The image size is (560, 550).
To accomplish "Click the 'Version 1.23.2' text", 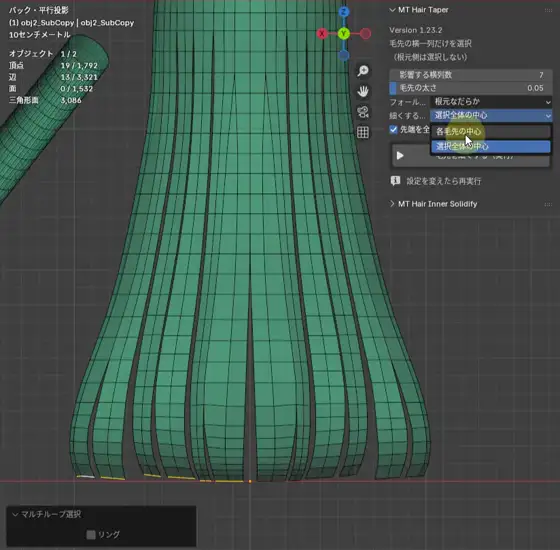I will [415, 30].
